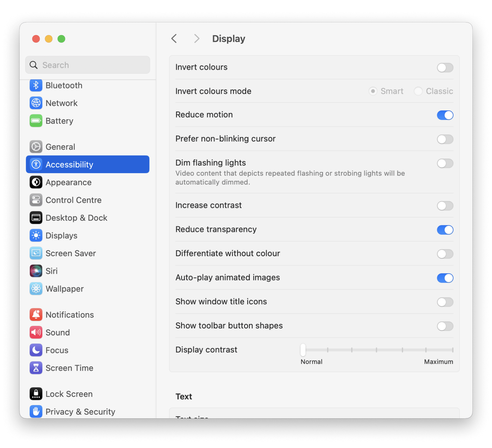Toggle Dim flashing lights on
The height and width of the screenshot is (448, 492).
[445, 163]
